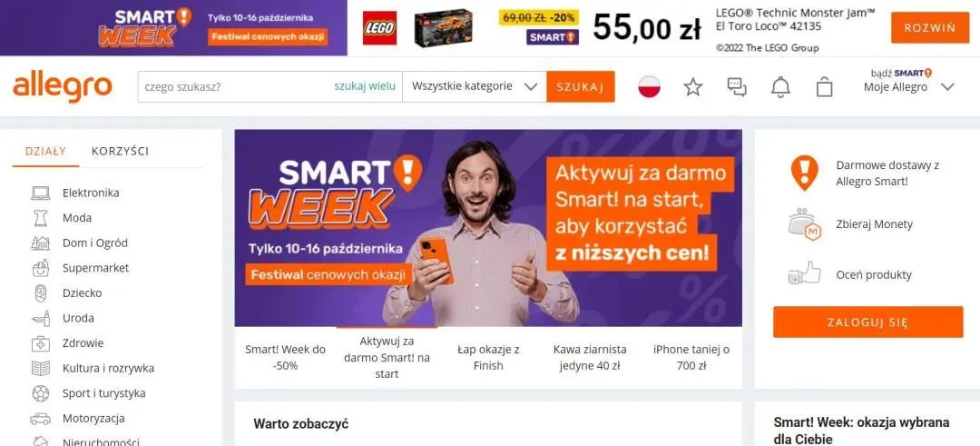Select the DZIAŁY tab
Image resolution: width=980 pixels, height=446 pixels.
click(x=45, y=151)
